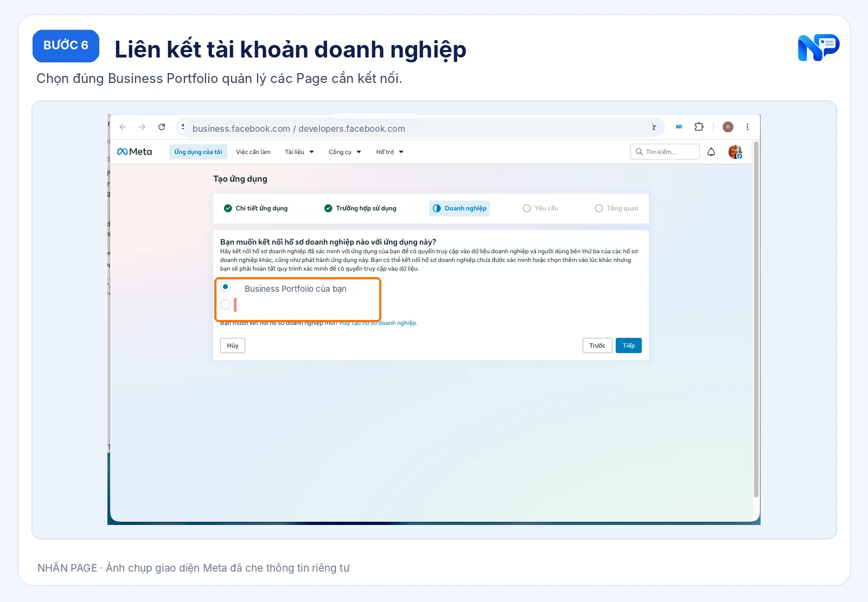
Task: Click the blue extension icon beside the puzzle icon
Action: pos(679,127)
